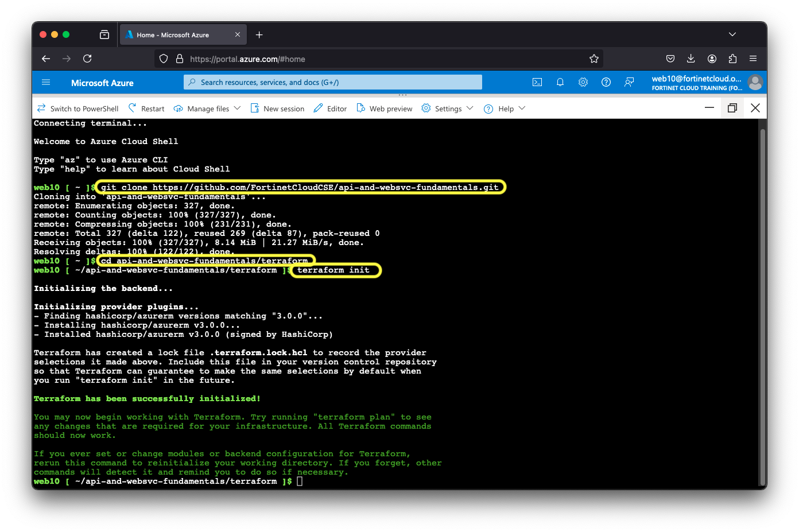Viewport: 799px width, 532px height.
Task: Click the macOS red close window button
Action: (x=43, y=34)
